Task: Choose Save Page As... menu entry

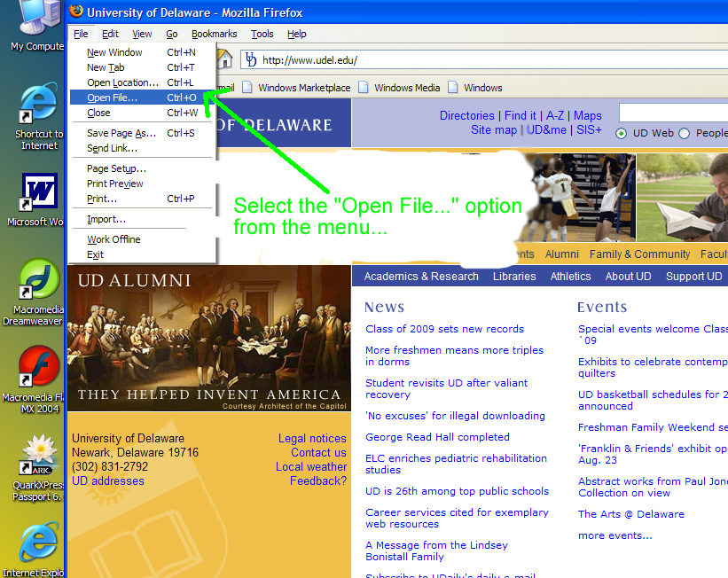Action: tap(143, 133)
